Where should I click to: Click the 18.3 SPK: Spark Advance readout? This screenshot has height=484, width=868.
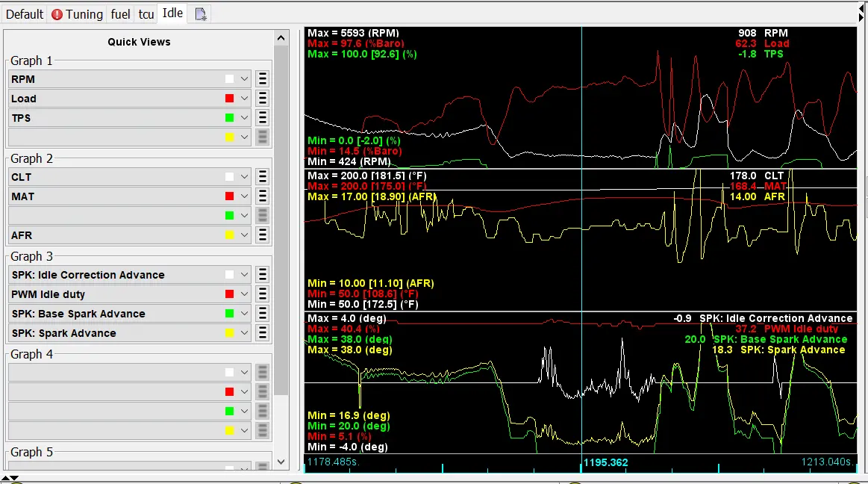click(x=778, y=350)
